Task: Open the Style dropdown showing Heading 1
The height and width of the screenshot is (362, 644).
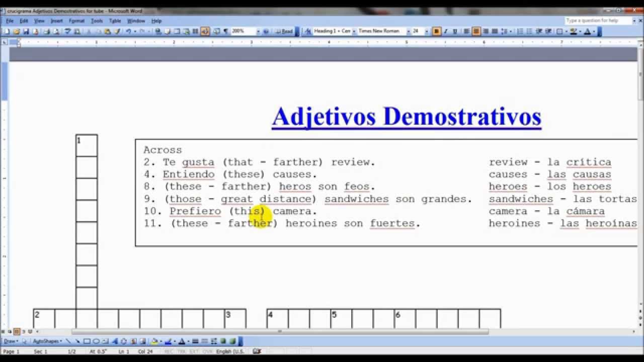Action: pos(354,31)
